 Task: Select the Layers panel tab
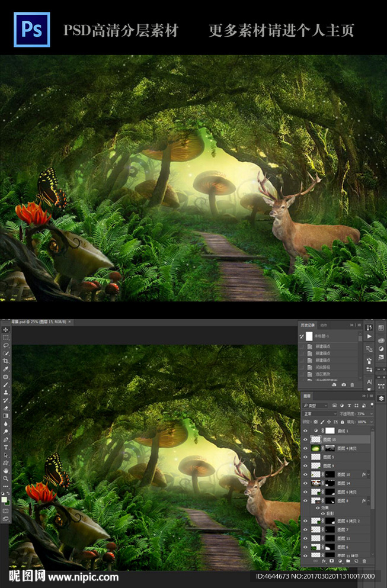coord(307,396)
